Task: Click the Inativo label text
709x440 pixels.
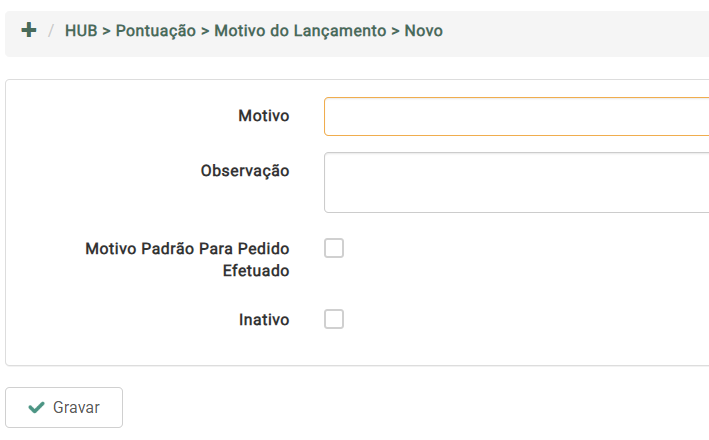Action: coord(264,320)
